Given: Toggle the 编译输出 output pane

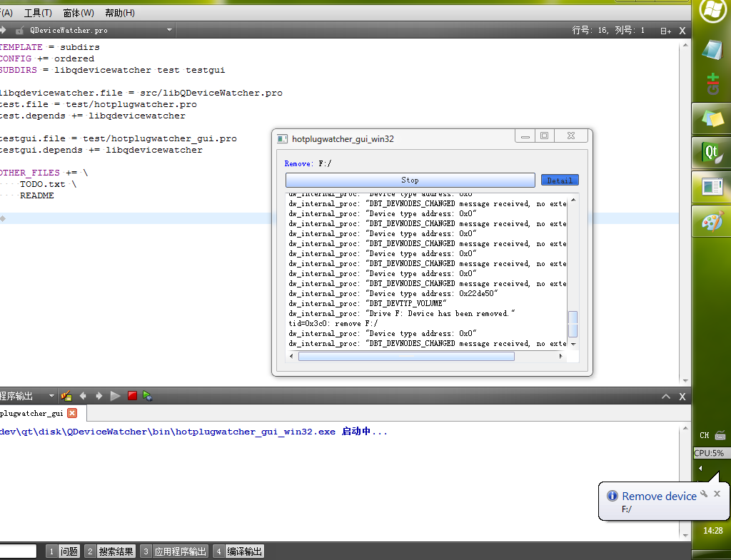Looking at the screenshot, I should click(238, 551).
